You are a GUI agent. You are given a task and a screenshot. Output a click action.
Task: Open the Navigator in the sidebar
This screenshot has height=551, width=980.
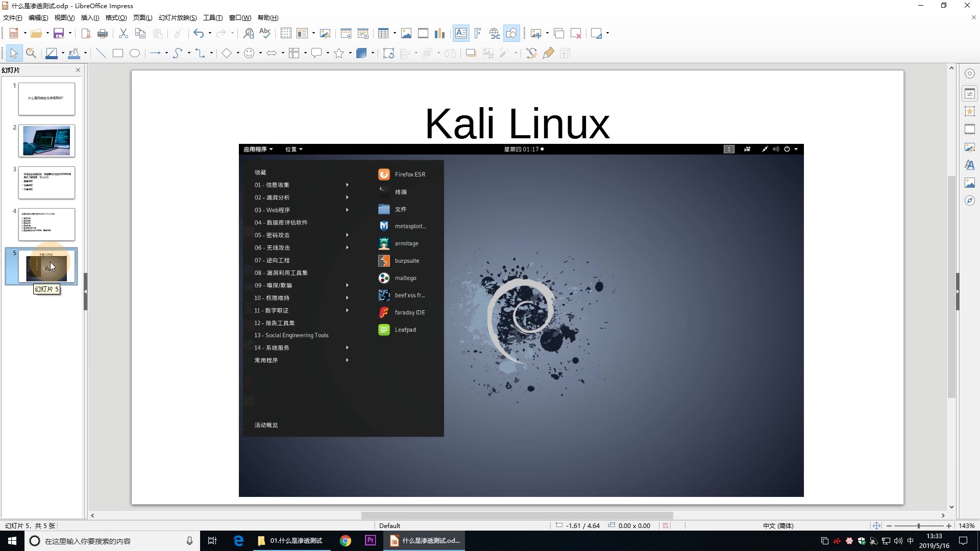(x=970, y=201)
